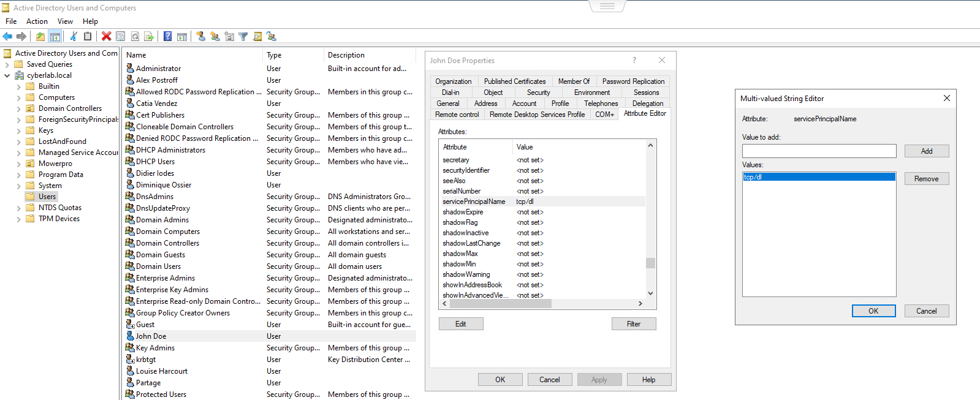Open the Account tab in John Doe Properties

(524, 104)
